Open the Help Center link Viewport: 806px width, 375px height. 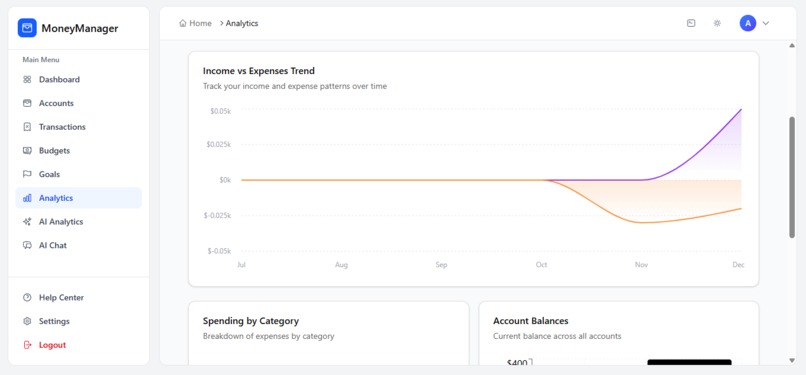click(79, 297)
